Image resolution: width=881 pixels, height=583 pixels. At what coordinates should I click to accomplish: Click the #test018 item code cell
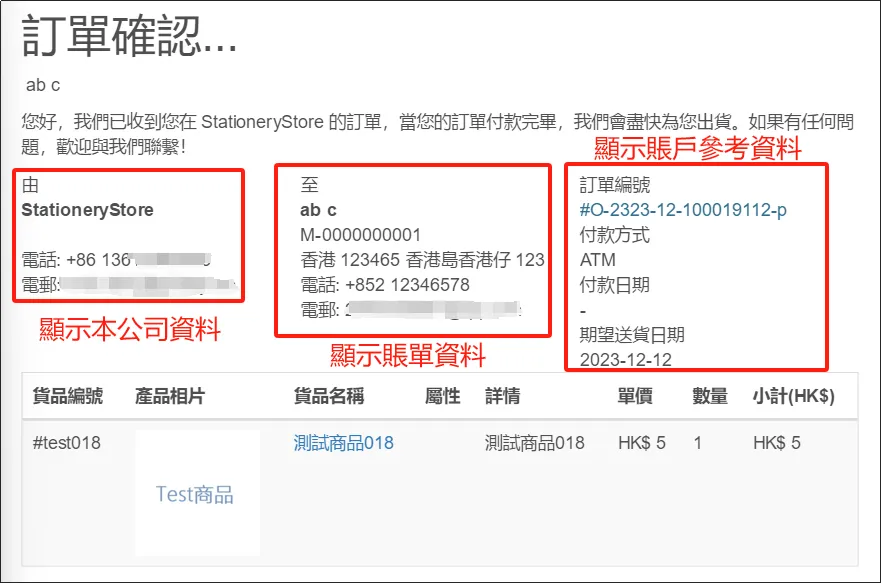tap(66, 443)
